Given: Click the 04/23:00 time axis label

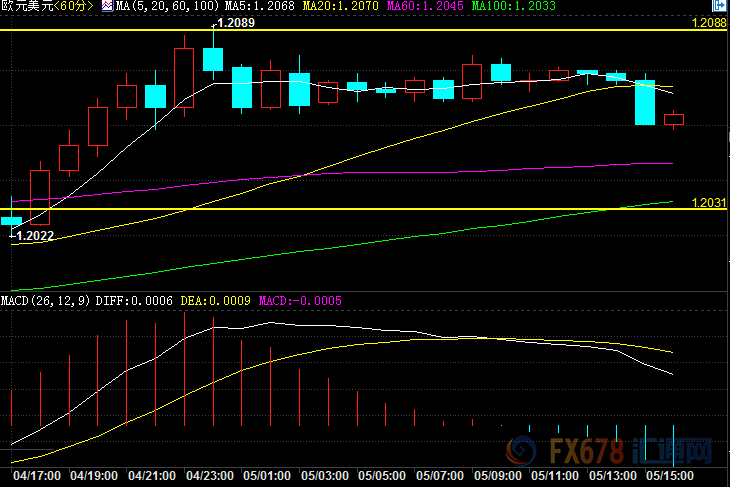Looking at the screenshot, I should (208, 475).
